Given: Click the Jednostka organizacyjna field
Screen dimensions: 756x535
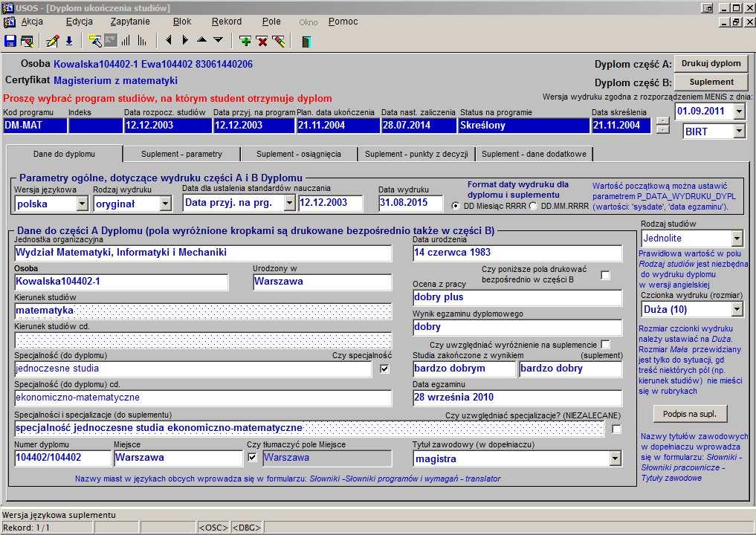Looking at the screenshot, I should click(203, 253).
